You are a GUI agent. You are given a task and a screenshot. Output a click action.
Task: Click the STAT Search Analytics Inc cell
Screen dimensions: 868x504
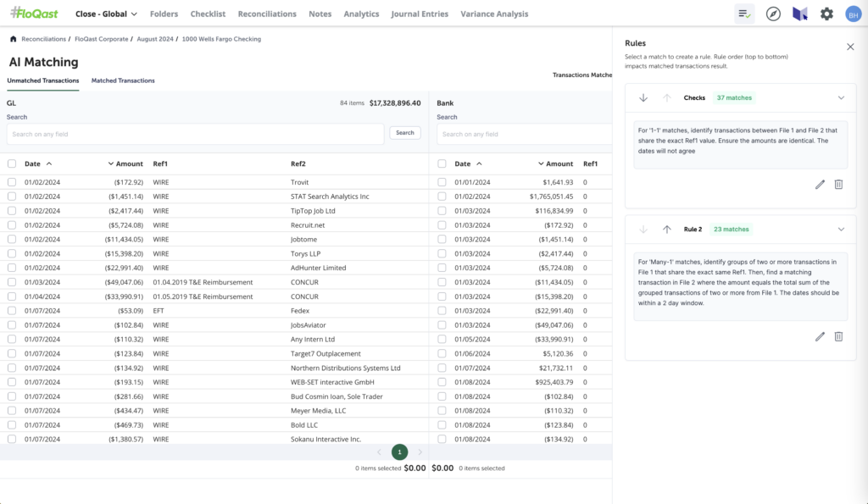coord(330,197)
